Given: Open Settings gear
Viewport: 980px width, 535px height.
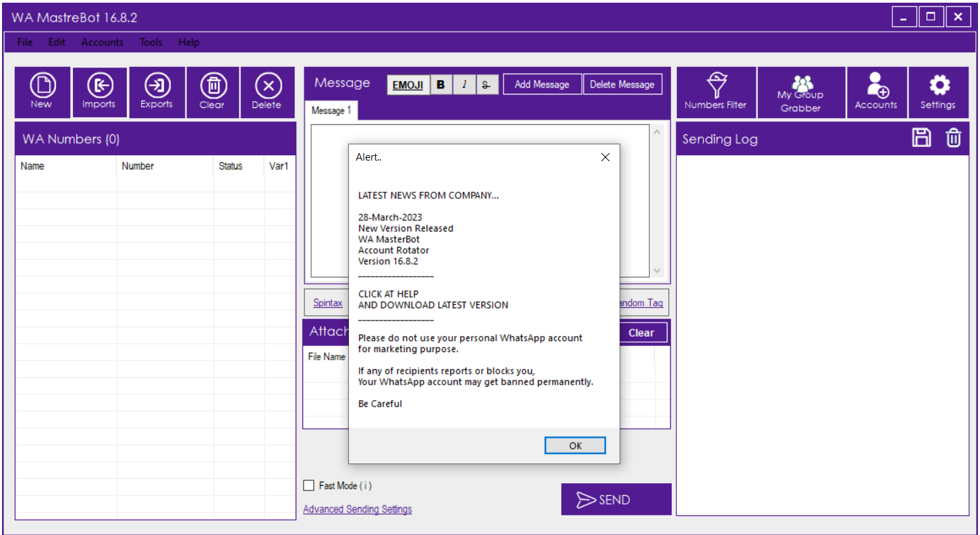Looking at the screenshot, I should click(x=938, y=92).
